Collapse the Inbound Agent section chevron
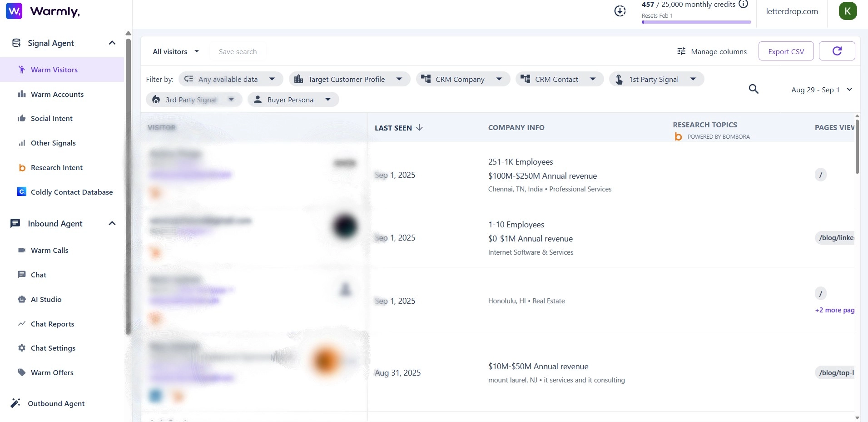Screen dimensions: 868x422 112,223
